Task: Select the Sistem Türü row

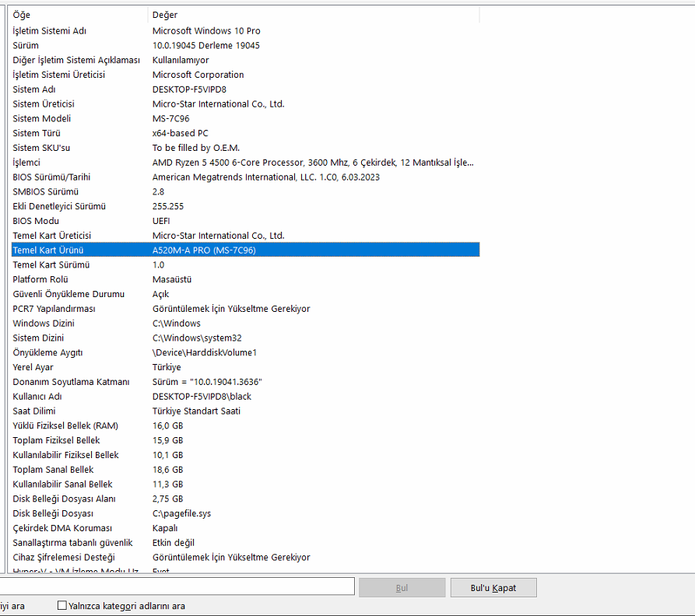Action: pyautogui.click(x=246, y=133)
